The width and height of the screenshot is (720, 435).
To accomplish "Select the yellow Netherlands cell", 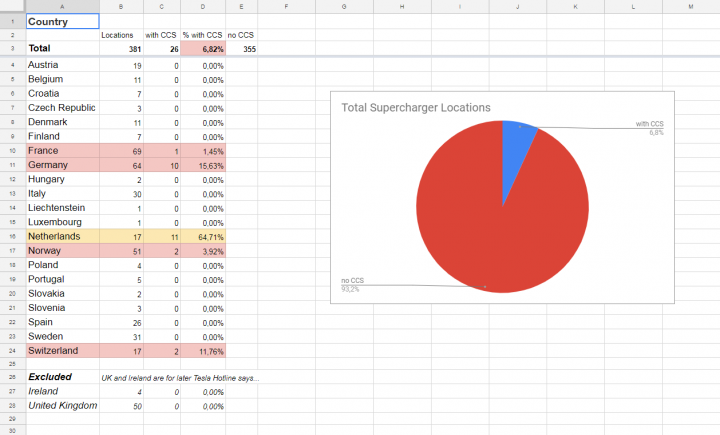I will [62, 236].
